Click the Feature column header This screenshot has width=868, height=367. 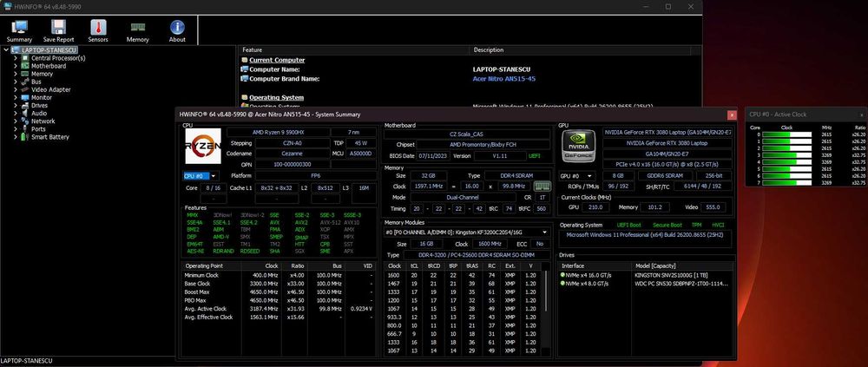coord(354,49)
